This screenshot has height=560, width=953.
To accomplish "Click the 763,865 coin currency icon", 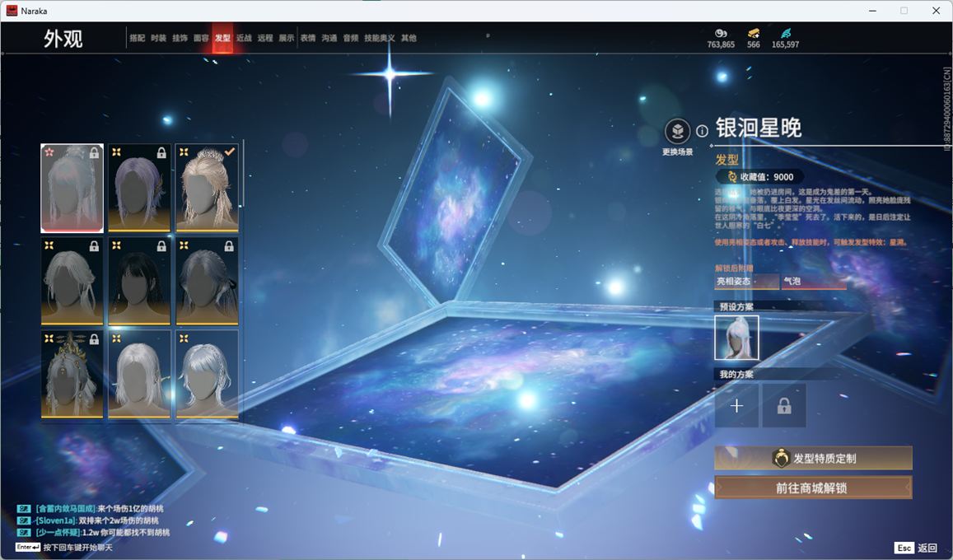I will click(x=721, y=33).
